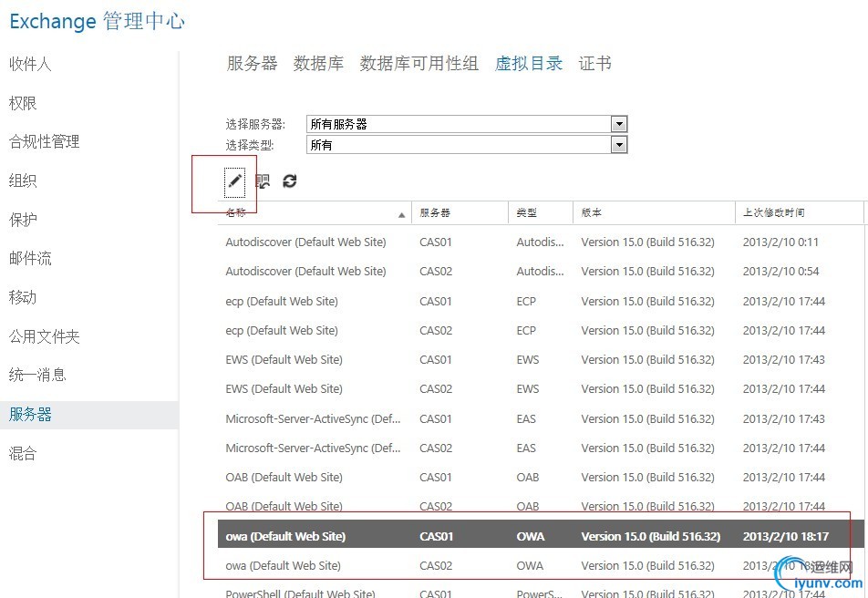Open the 数据库可用性组 tab

coord(419,63)
